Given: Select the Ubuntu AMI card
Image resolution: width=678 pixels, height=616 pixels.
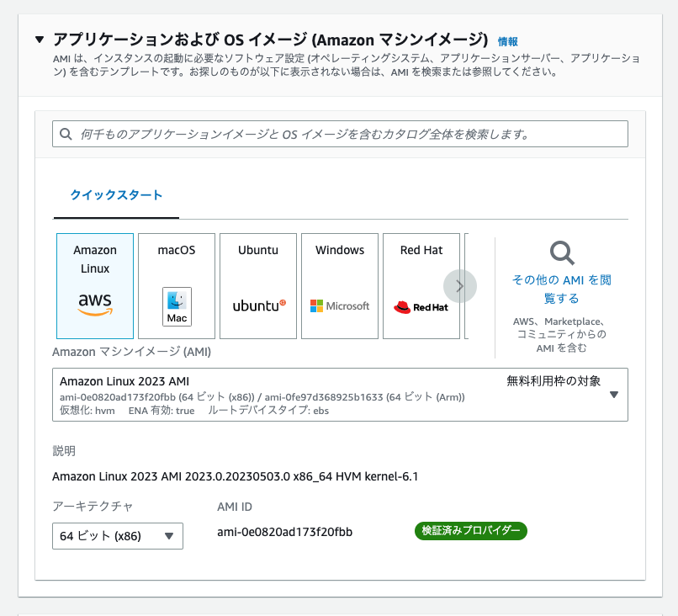Looking at the screenshot, I should click(x=258, y=286).
